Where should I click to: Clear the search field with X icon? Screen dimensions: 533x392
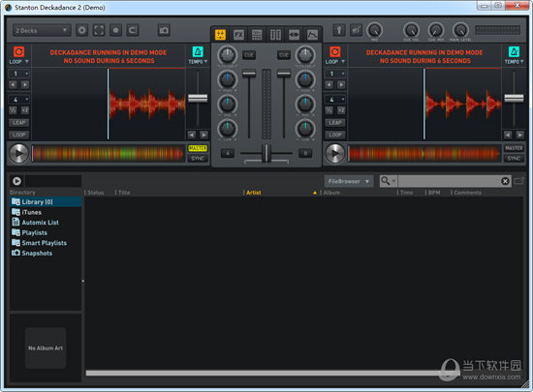[505, 181]
